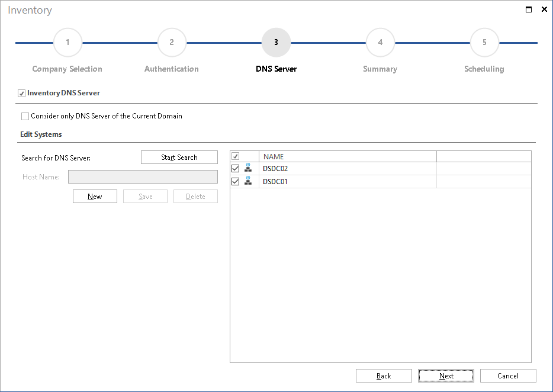
Task: Go to step 1 Company Selection circle
Action: 67,43
